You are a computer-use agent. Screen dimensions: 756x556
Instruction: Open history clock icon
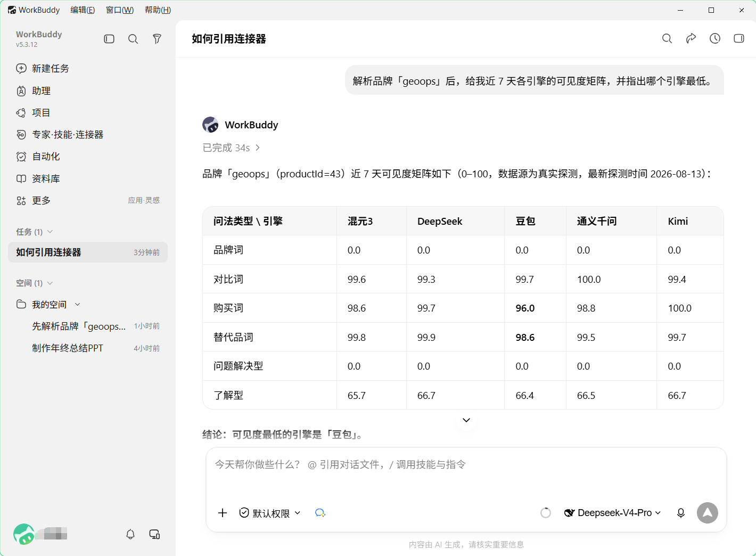[715, 38]
